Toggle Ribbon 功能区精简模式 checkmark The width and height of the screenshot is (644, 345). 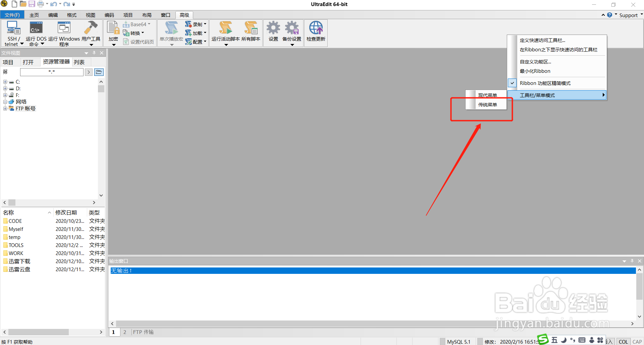coord(512,83)
